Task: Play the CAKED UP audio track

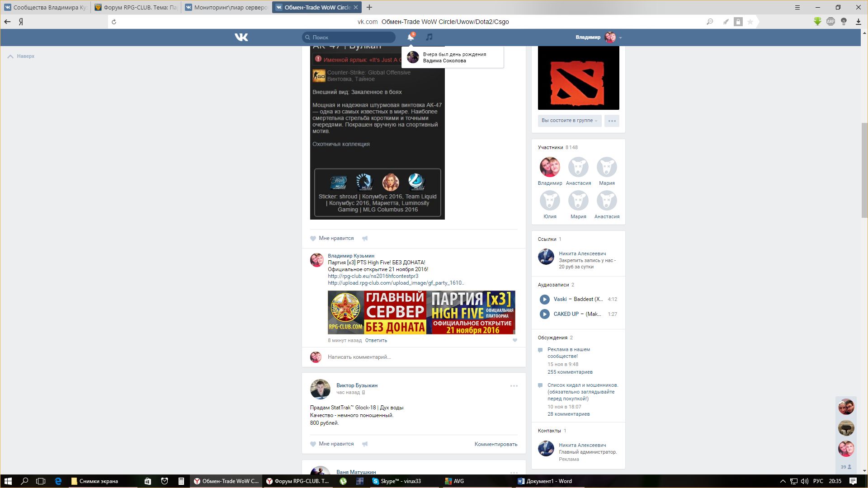Action: (x=544, y=314)
